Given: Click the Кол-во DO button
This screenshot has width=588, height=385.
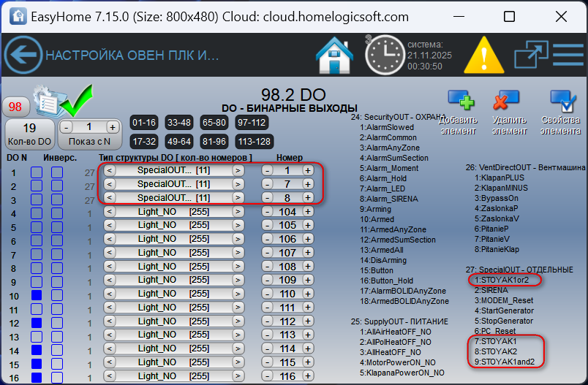Looking at the screenshot, I should click(29, 134).
